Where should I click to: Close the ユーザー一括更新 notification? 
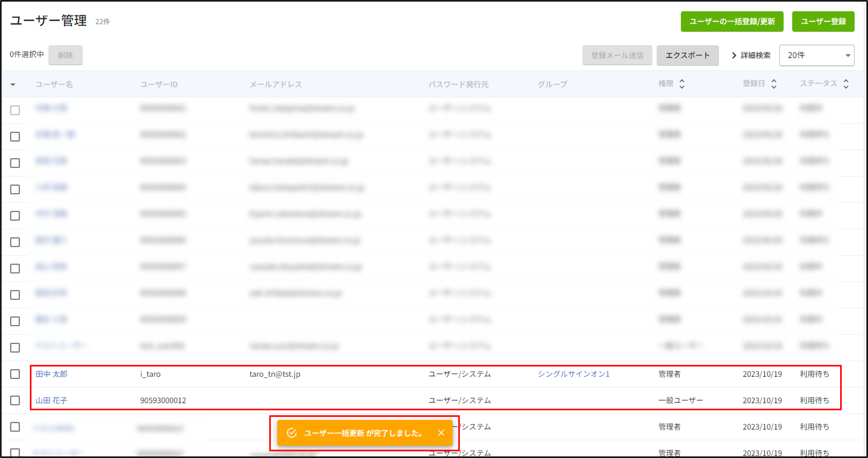441,433
